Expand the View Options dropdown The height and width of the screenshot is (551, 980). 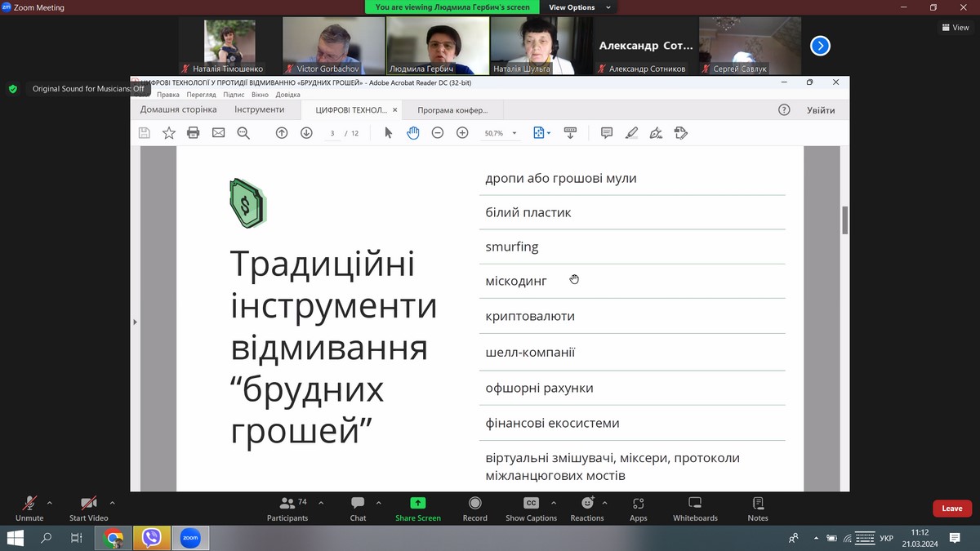click(582, 7)
